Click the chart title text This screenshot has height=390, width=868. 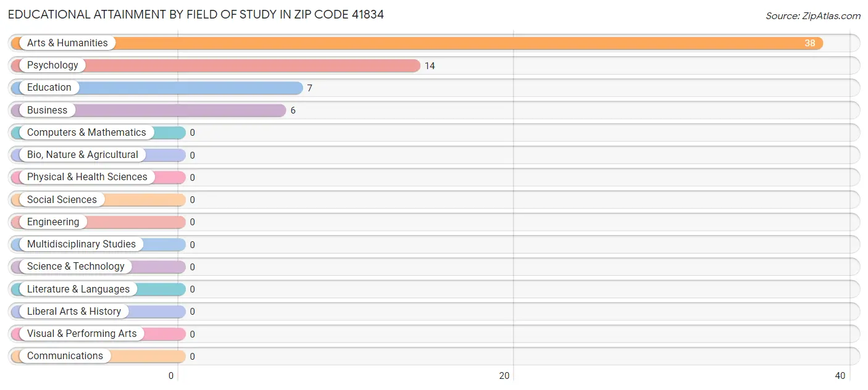[x=196, y=14]
